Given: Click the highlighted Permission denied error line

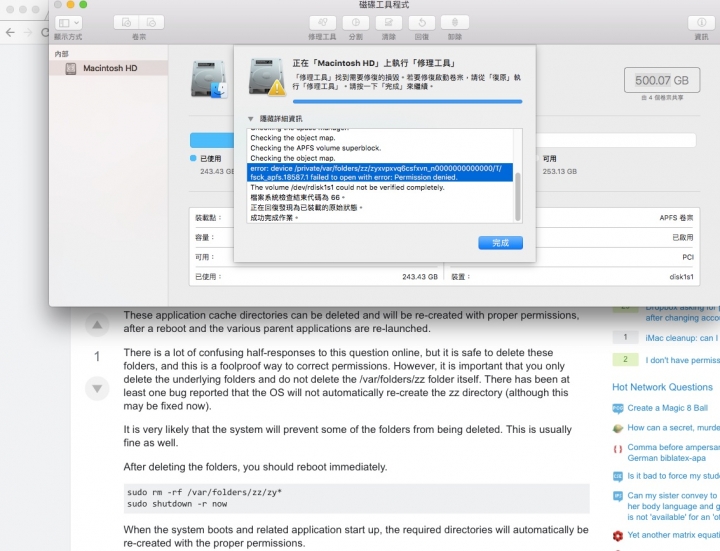Looking at the screenshot, I should coord(380,173).
